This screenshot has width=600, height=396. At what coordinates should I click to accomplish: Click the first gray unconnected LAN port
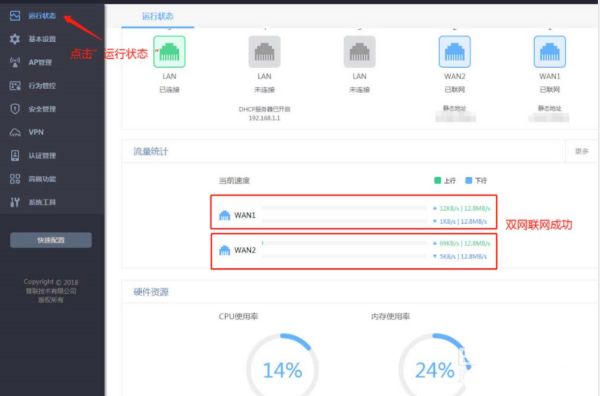click(x=264, y=52)
